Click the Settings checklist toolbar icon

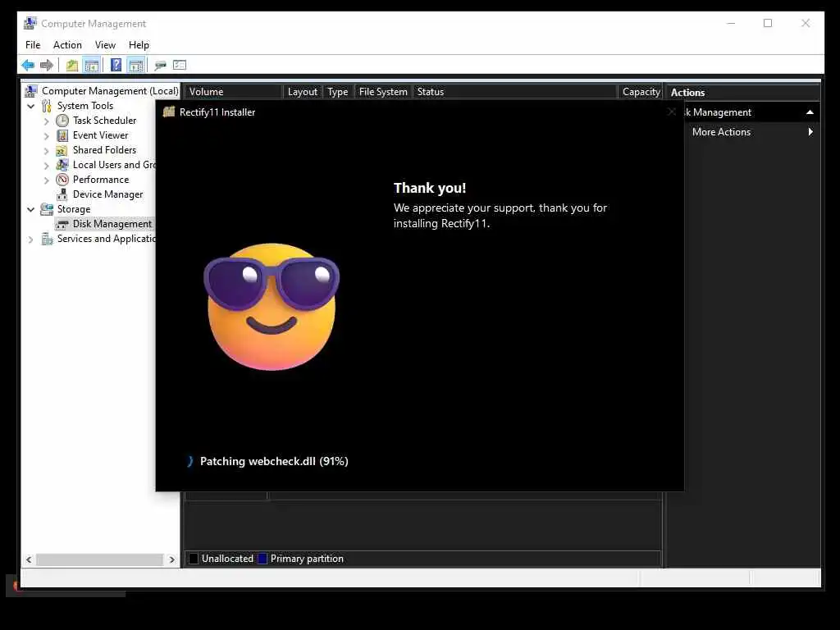[180, 66]
